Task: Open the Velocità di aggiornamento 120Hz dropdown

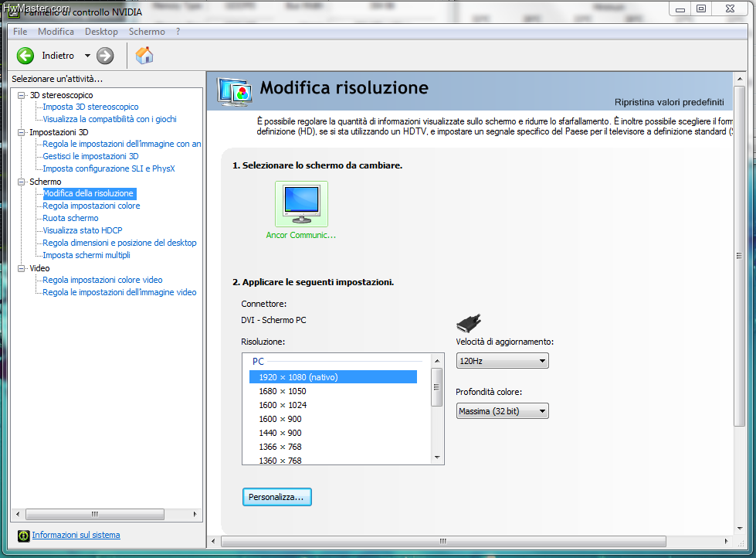Action: (503, 361)
